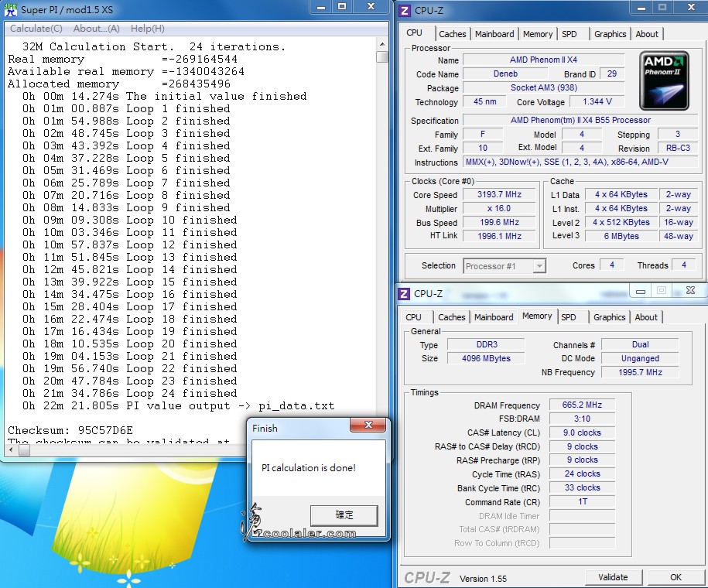The height and width of the screenshot is (588, 708).
Task: Open the Calculate(C) menu in Super PI
Action: [x=36, y=29]
